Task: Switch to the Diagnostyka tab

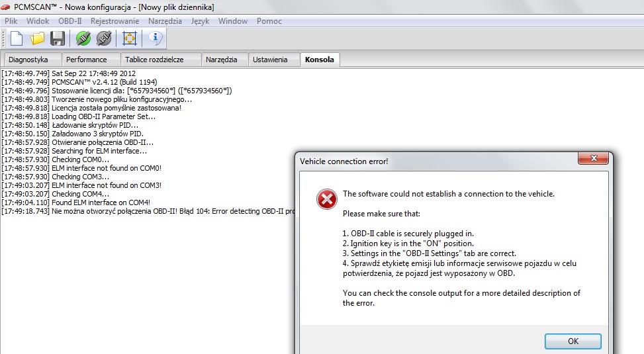Action: [28, 60]
